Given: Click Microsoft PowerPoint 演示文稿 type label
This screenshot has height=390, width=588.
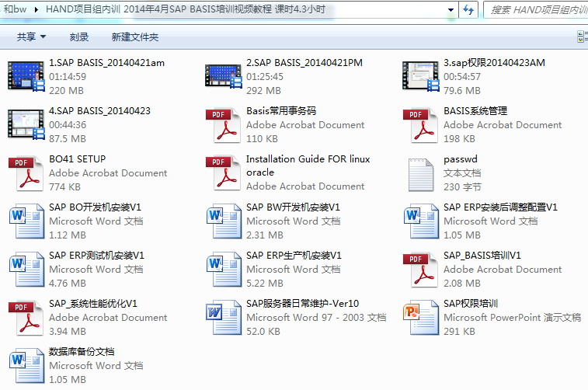Looking at the screenshot, I should coord(512,318).
